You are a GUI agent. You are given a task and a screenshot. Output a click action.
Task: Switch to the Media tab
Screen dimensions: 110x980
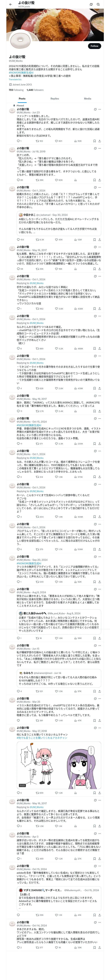pyautogui.click(x=88, y=98)
